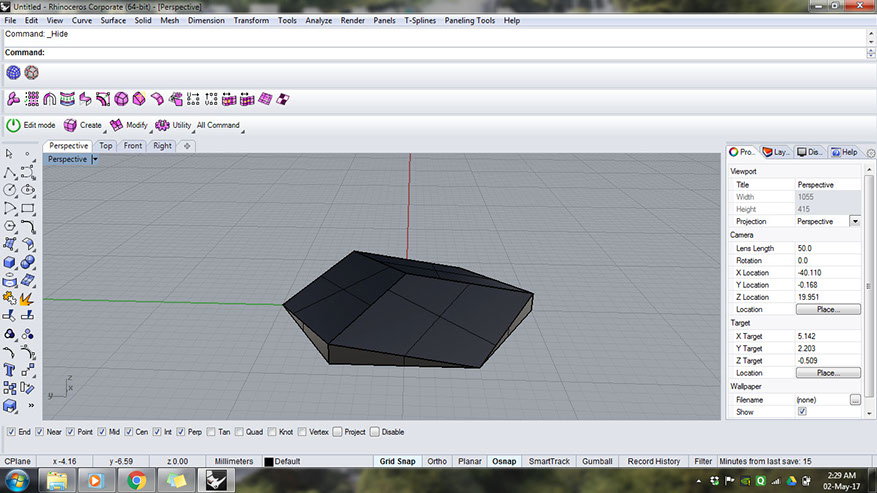Uncheck the wallpaper Show checkbox
The width and height of the screenshot is (877, 493).
[802, 411]
